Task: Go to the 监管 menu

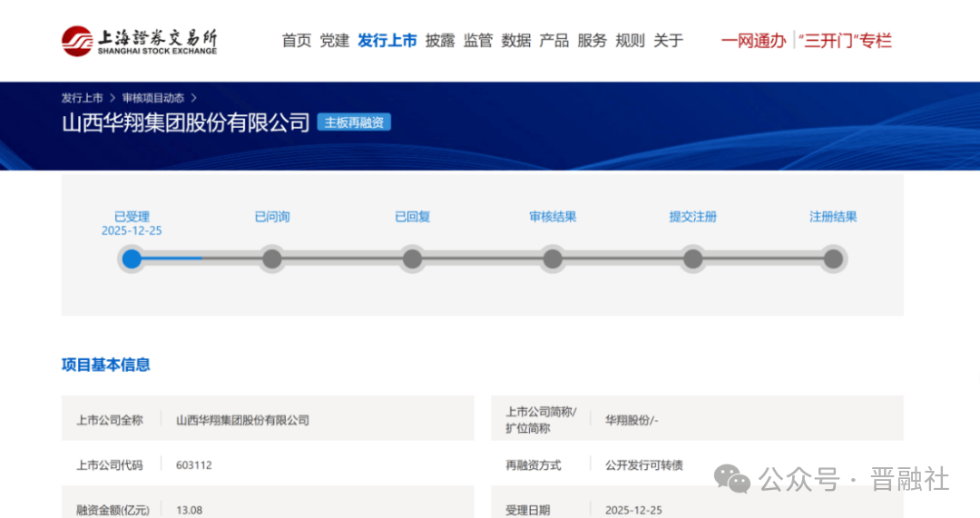Action: (x=478, y=41)
